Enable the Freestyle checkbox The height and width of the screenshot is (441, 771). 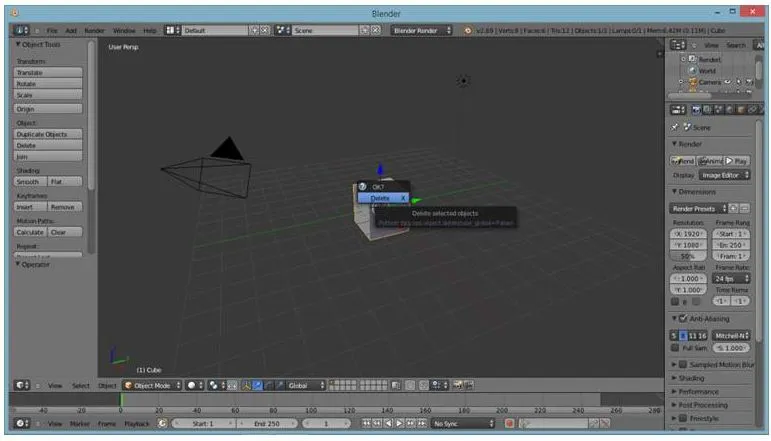pos(683,418)
